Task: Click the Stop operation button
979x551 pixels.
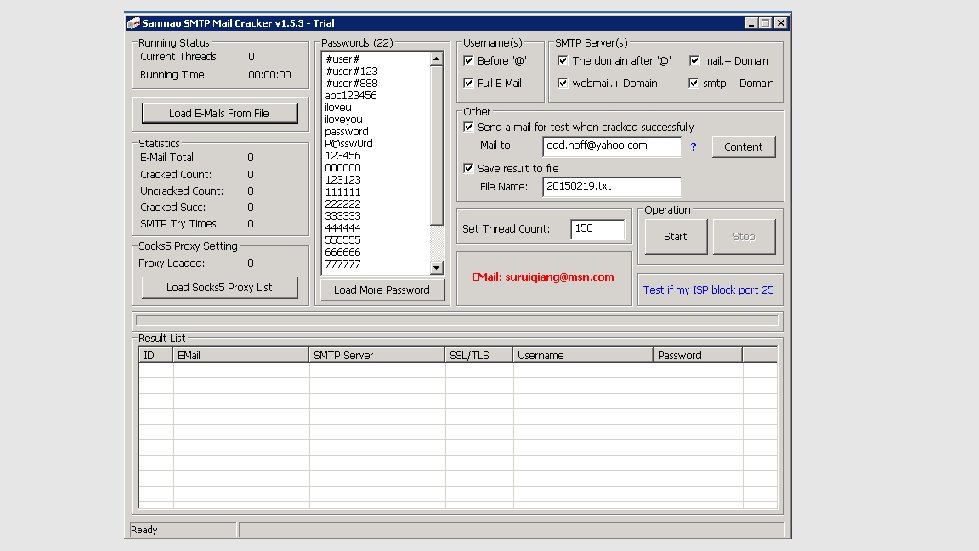Action: 744,236
